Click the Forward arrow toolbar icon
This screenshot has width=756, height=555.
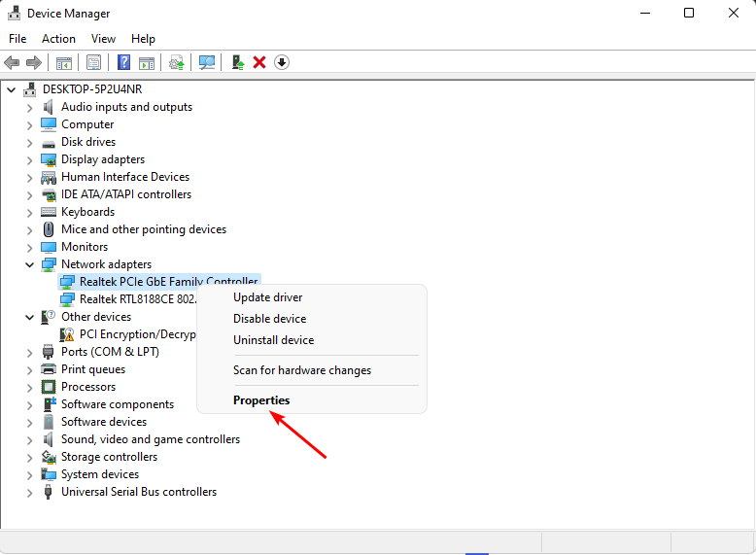[34, 62]
